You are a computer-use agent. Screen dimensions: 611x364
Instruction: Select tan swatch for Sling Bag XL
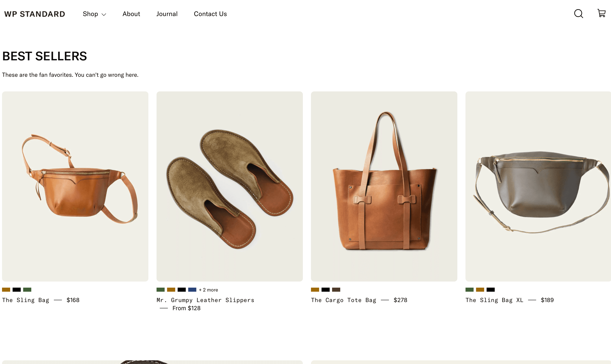pos(480,290)
